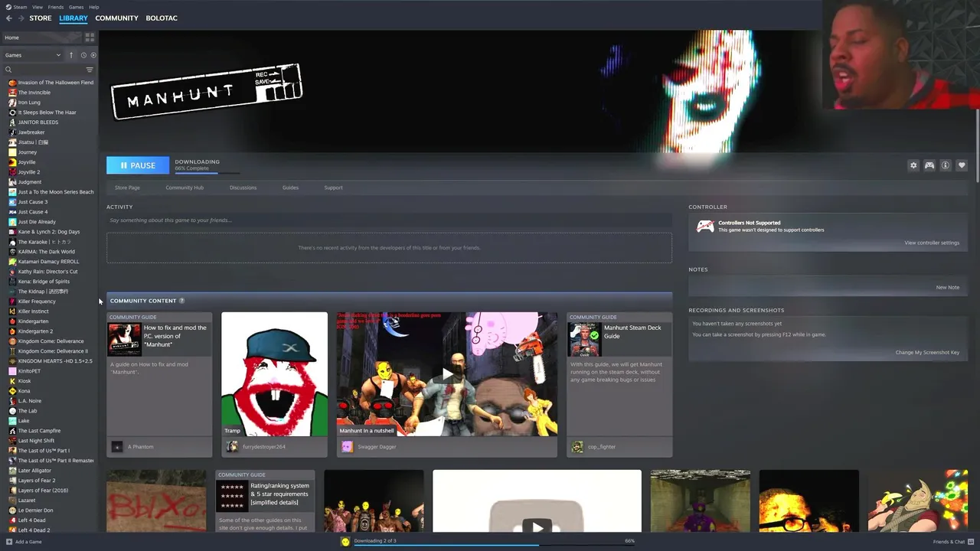Select Left 4 Dead 2 in list
980x551 pixels.
click(34, 530)
